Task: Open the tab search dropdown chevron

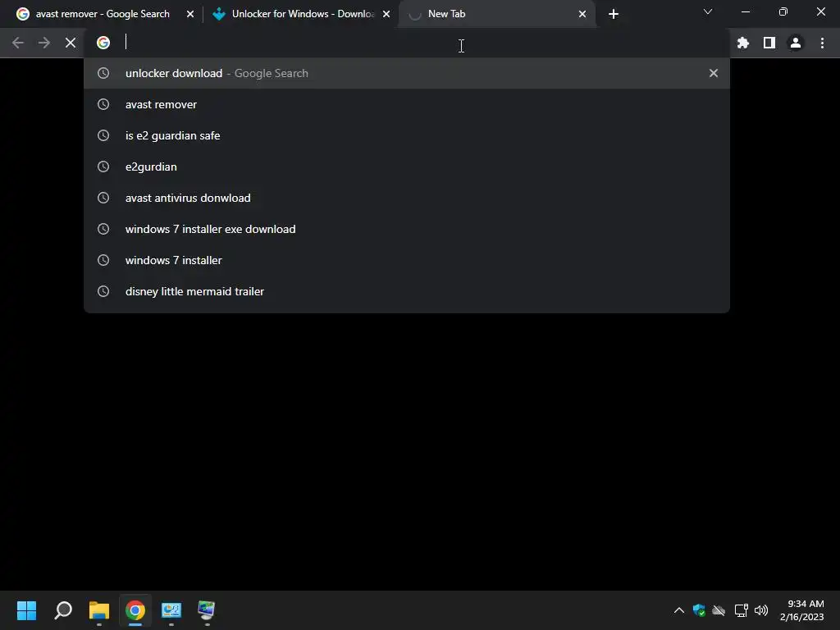Action: click(x=708, y=11)
